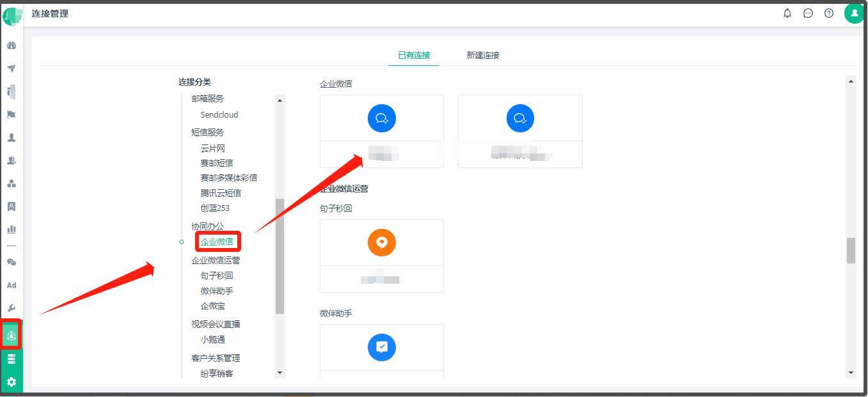Click the three-circle group icon in sidebar
The image size is (868, 397).
pyautogui.click(x=12, y=184)
